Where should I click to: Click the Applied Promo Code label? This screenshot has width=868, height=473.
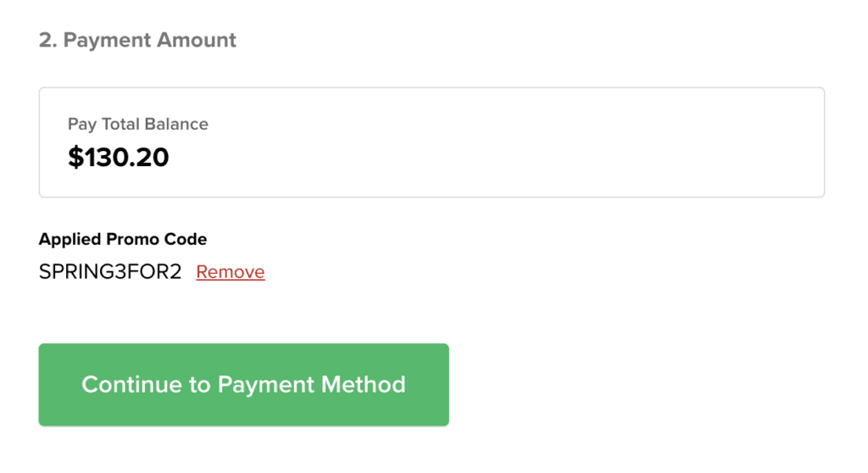pyautogui.click(x=123, y=239)
